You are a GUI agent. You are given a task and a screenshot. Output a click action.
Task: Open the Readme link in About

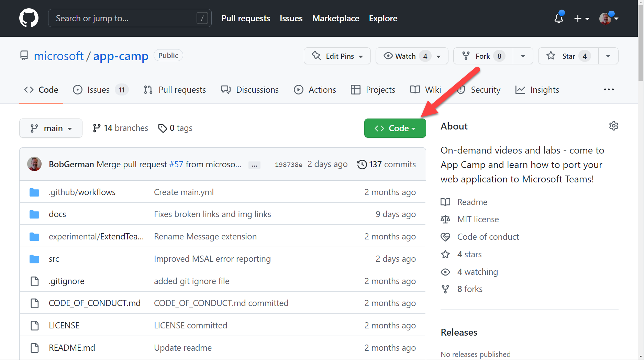coord(464,202)
